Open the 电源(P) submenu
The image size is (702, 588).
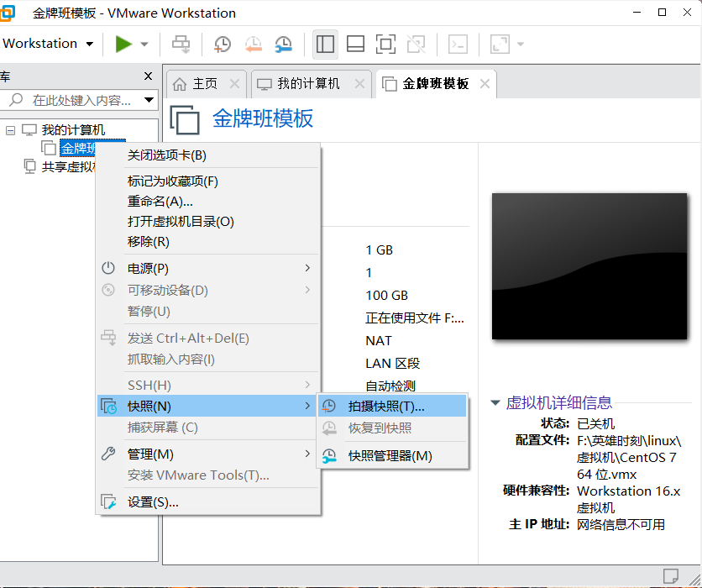tap(208, 268)
